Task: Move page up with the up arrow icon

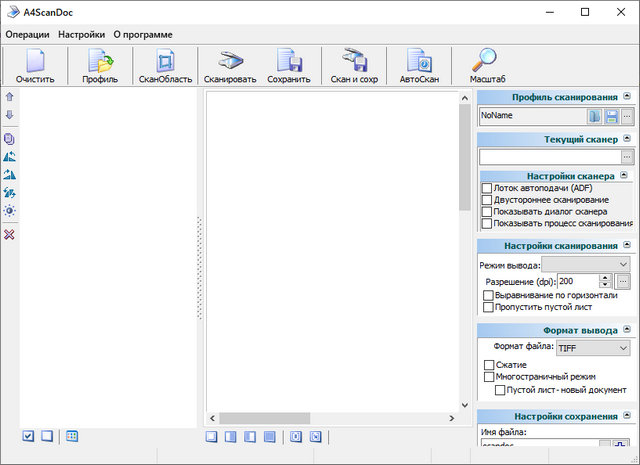Action: click(10, 98)
